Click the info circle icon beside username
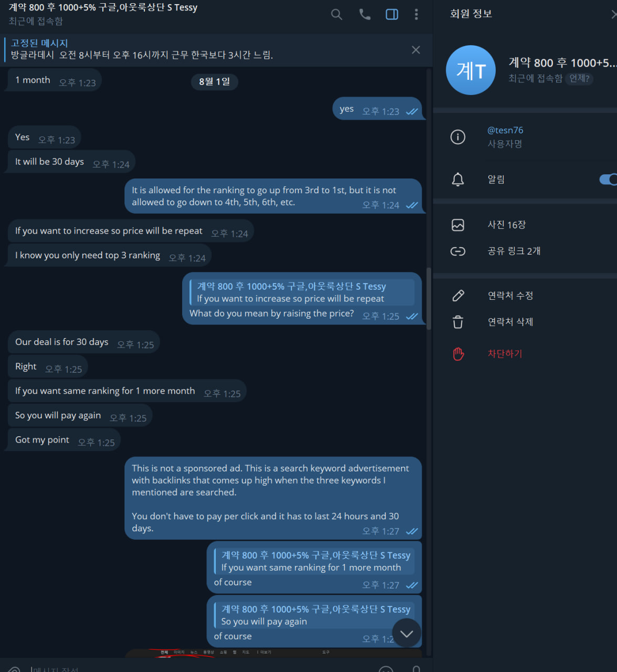The height and width of the screenshot is (672, 617). pyautogui.click(x=458, y=137)
